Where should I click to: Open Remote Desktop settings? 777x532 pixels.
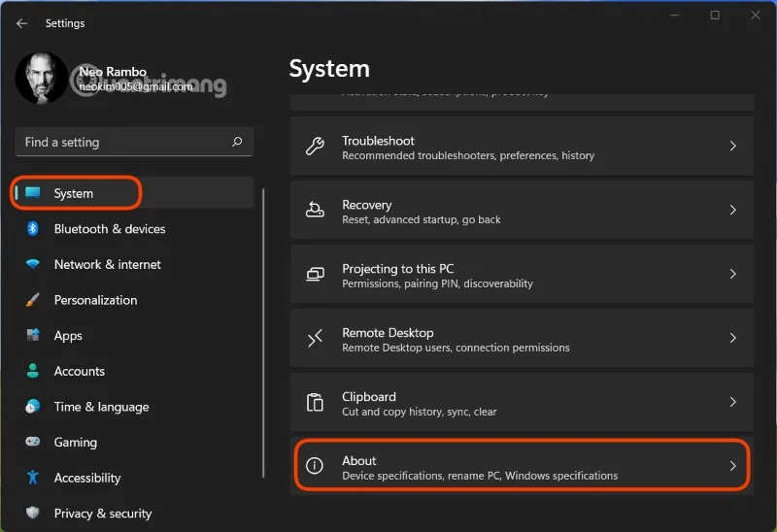point(522,338)
